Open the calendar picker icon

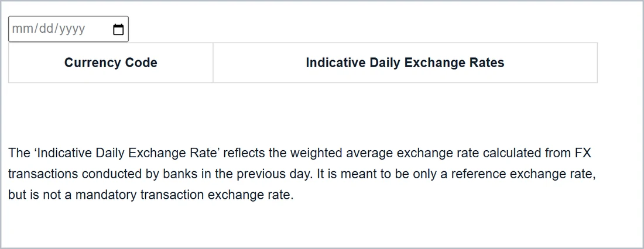118,29
